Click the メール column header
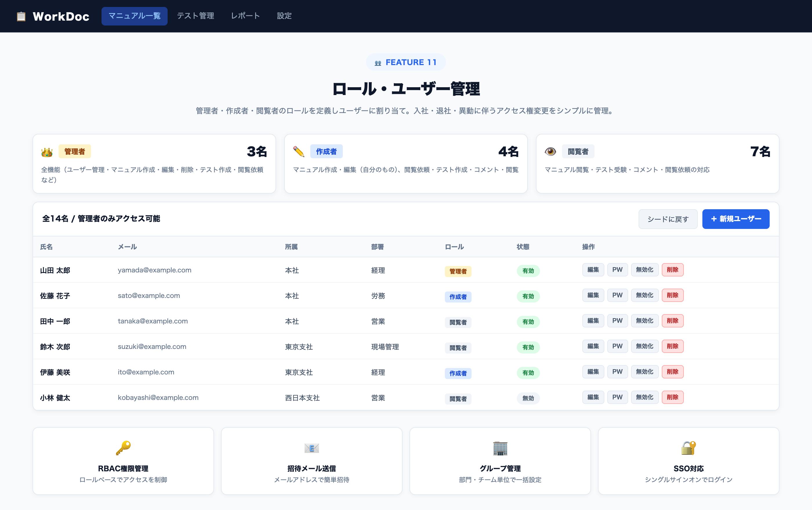This screenshot has width=812, height=510. (127, 247)
